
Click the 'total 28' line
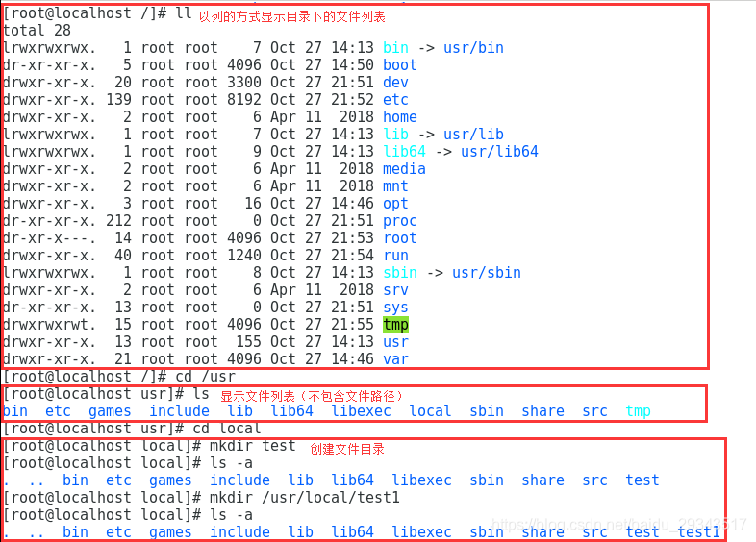pos(38,31)
